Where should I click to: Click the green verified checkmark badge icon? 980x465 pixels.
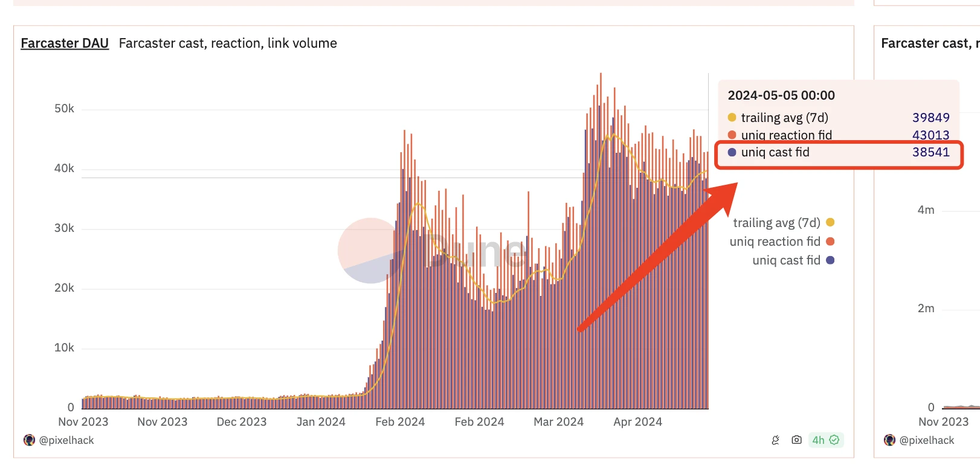834,440
